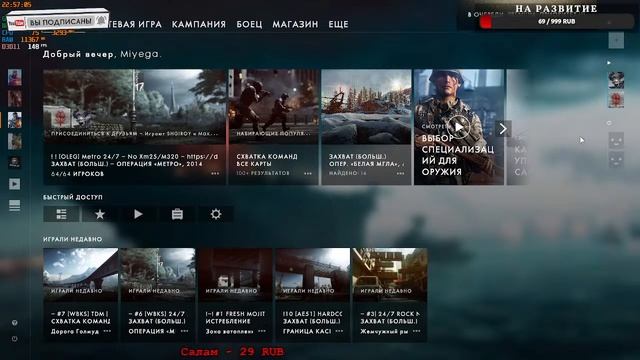Open the Кампания menu
640x360 pixels.
pyautogui.click(x=199, y=24)
